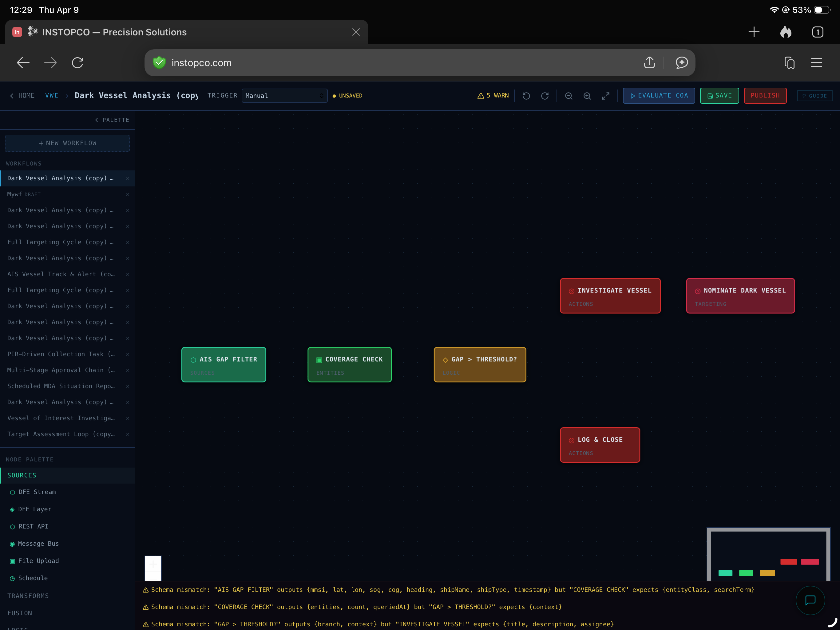Image resolution: width=840 pixels, height=630 pixels.
Task: Select the LOG & CLOSE action node
Action: 600,445
